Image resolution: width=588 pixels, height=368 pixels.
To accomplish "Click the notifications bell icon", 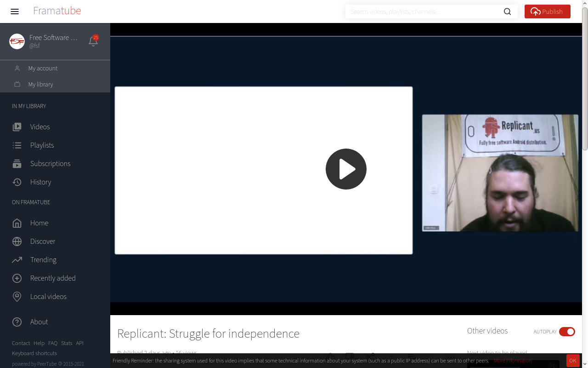I will coord(93,41).
